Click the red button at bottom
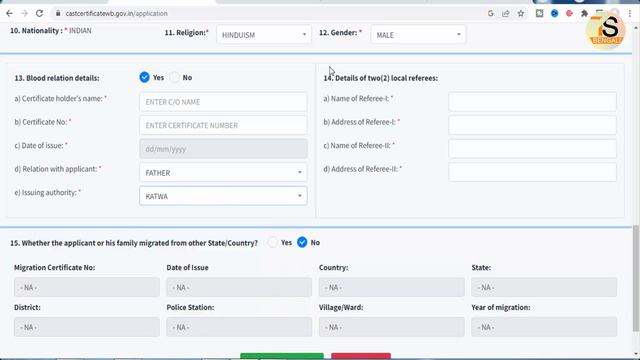Screen dimensions: 640x360 tap(361, 356)
